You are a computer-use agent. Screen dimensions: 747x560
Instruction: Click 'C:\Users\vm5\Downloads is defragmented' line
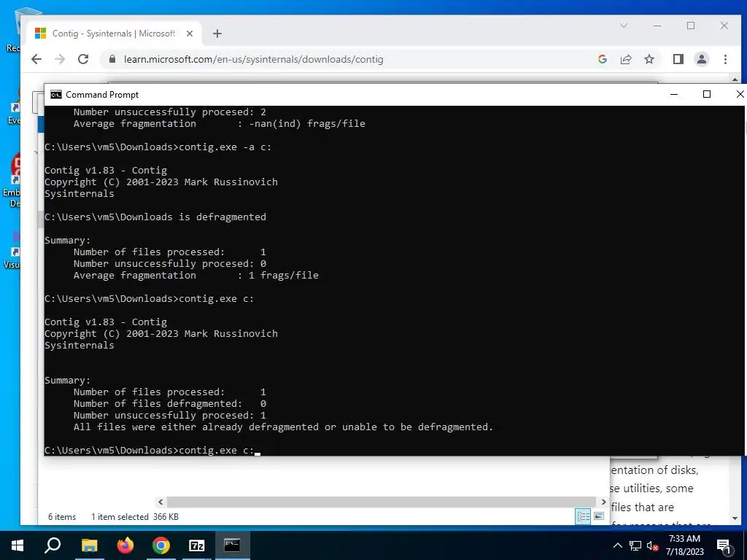(155, 217)
